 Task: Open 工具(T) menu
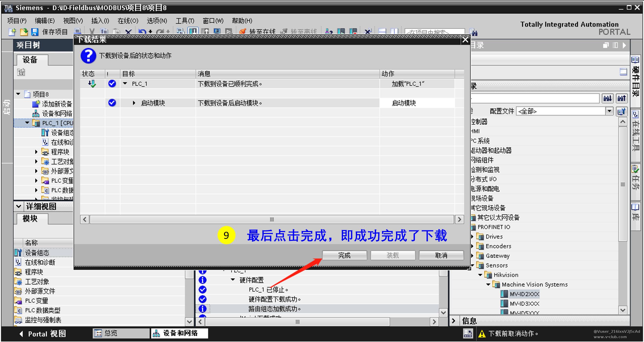coord(185,20)
